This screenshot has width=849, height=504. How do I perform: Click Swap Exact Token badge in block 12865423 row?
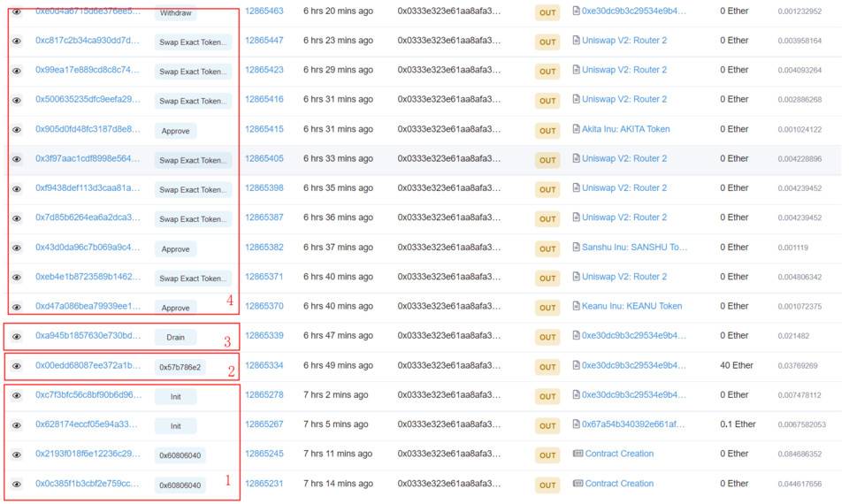pyautogui.click(x=193, y=72)
